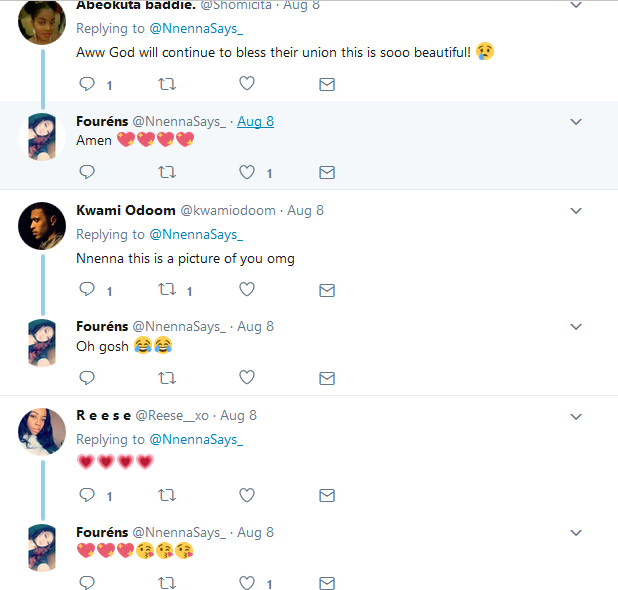
Task: Expand options menu on Reese's tweet
Action: [576, 416]
